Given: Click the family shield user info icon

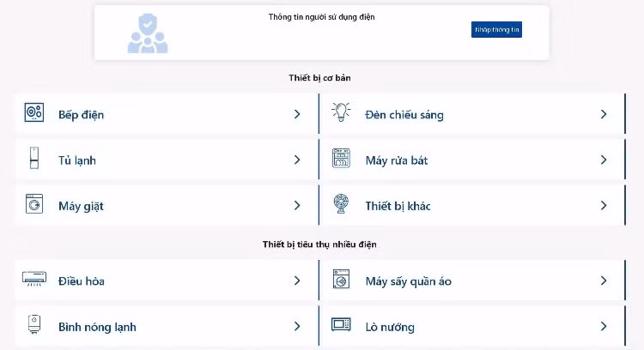Looking at the screenshot, I should point(148,33).
